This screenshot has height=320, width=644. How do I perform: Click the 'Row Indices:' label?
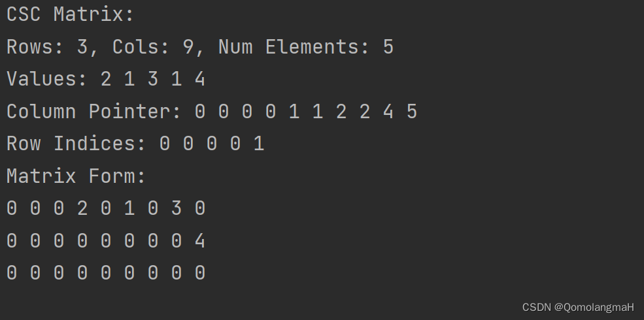(76, 144)
